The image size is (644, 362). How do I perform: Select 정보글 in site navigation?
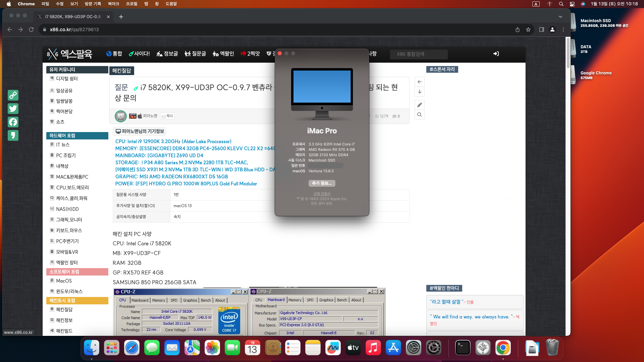point(167,54)
